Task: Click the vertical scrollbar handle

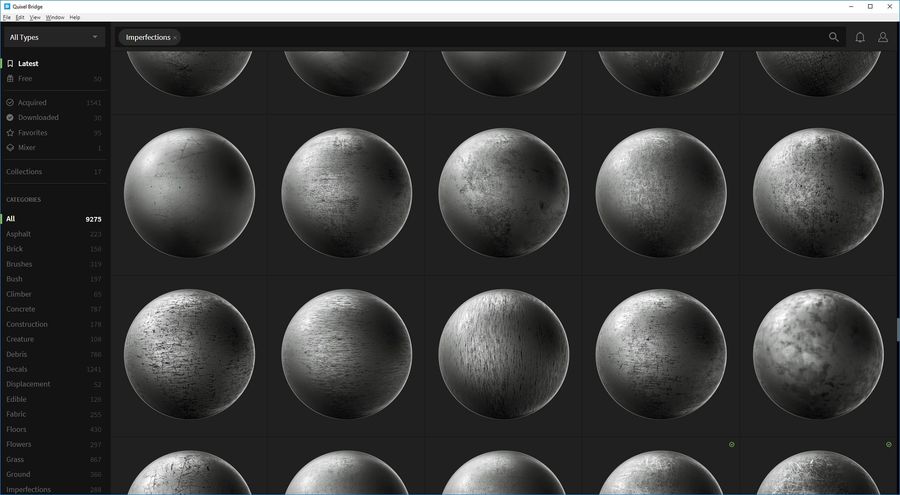Action: coord(898,330)
